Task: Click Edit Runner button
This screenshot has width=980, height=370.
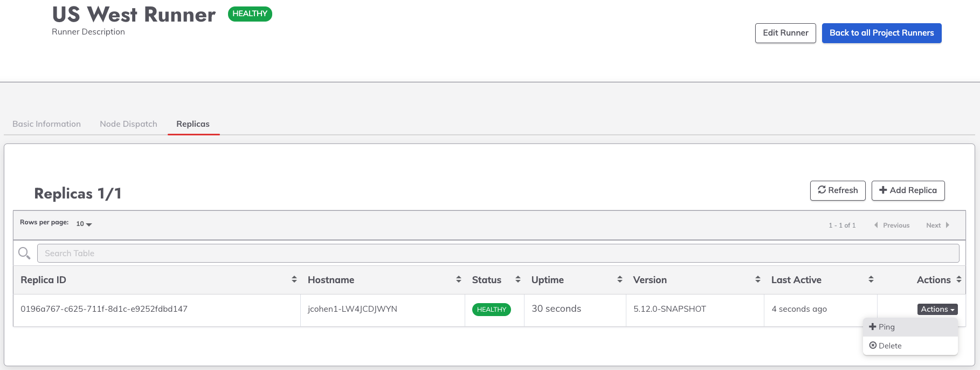Action: point(785,33)
